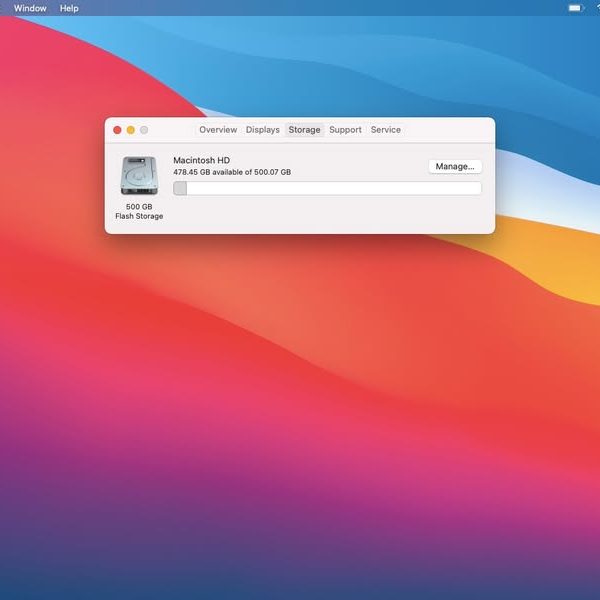Click the desktop wallpaper below the window

pos(300,400)
